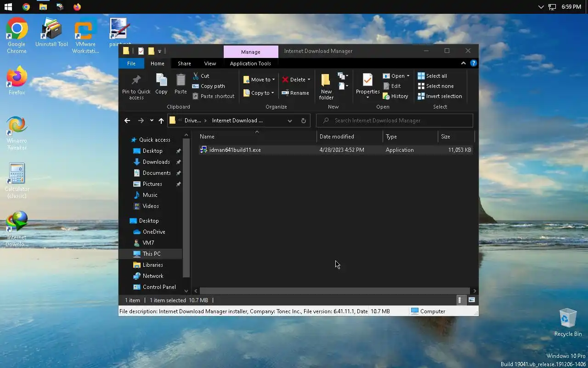The height and width of the screenshot is (368, 588).
Task: Open the Application Tools tab
Action: coord(250,63)
